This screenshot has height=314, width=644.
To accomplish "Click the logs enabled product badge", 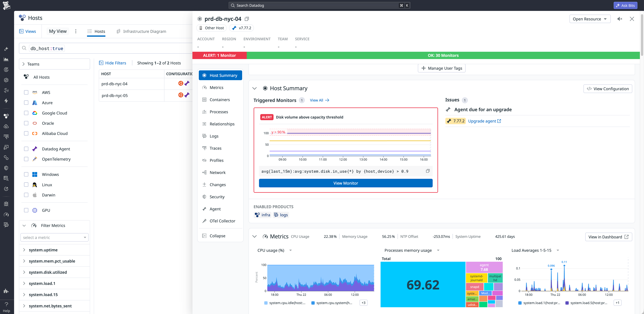I will coord(281,215).
